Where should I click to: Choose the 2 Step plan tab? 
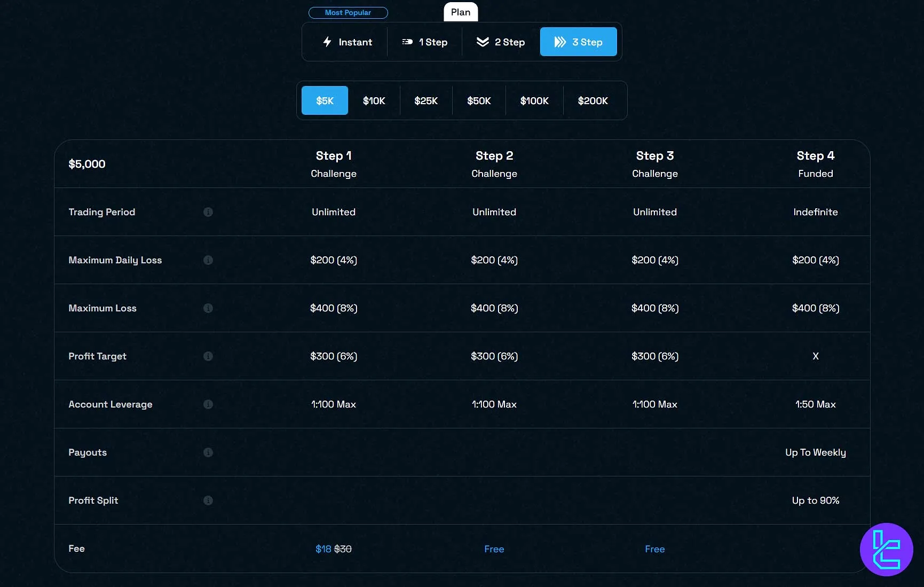(501, 42)
